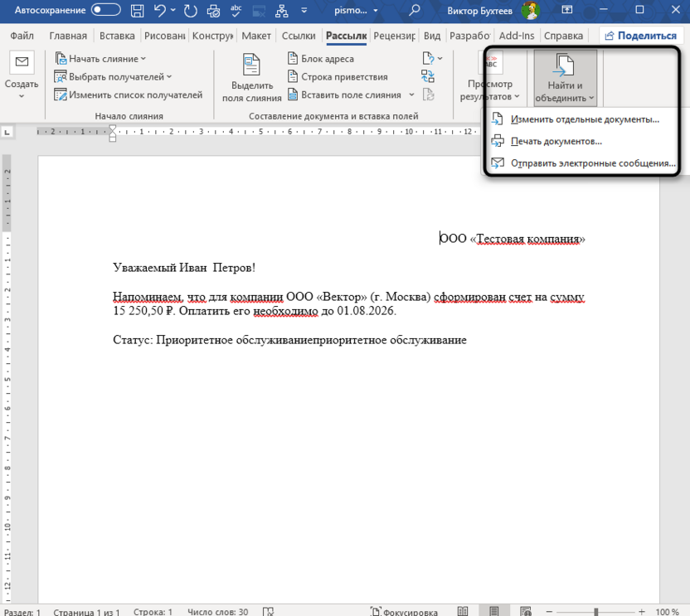The width and height of the screenshot is (690, 616).
Task: Click the zoom in plus button
Action: click(x=642, y=612)
